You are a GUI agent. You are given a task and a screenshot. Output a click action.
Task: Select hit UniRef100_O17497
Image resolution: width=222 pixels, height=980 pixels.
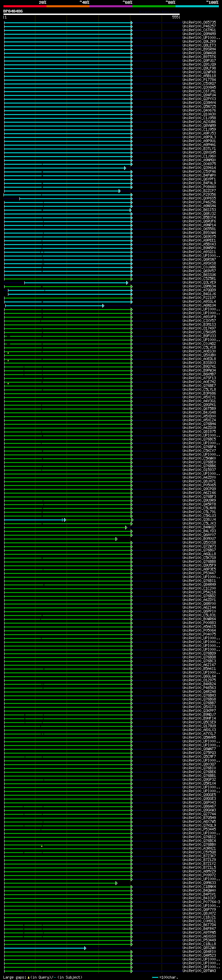pos(199,328)
